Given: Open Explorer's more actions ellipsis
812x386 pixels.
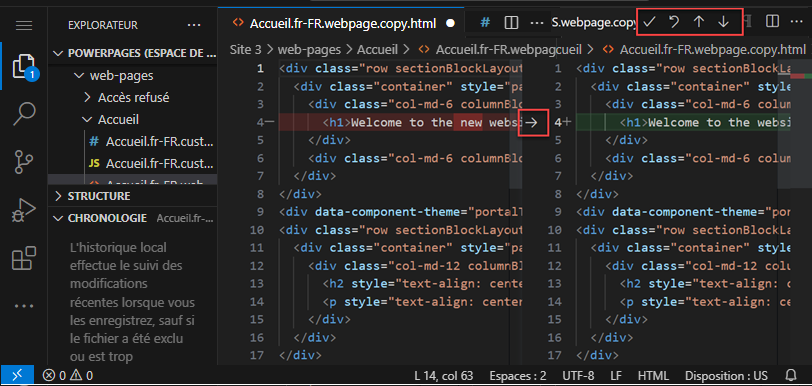Looking at the screenshot, I should click(194, 25).
